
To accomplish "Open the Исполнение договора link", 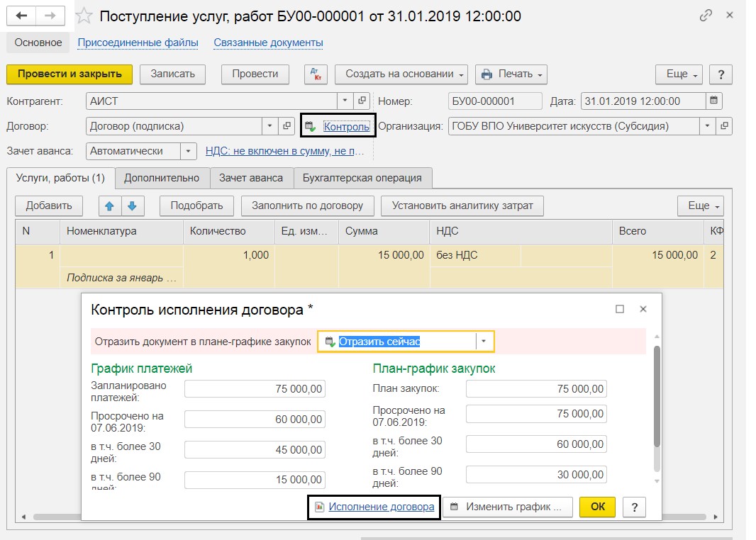I will [381, 507].
